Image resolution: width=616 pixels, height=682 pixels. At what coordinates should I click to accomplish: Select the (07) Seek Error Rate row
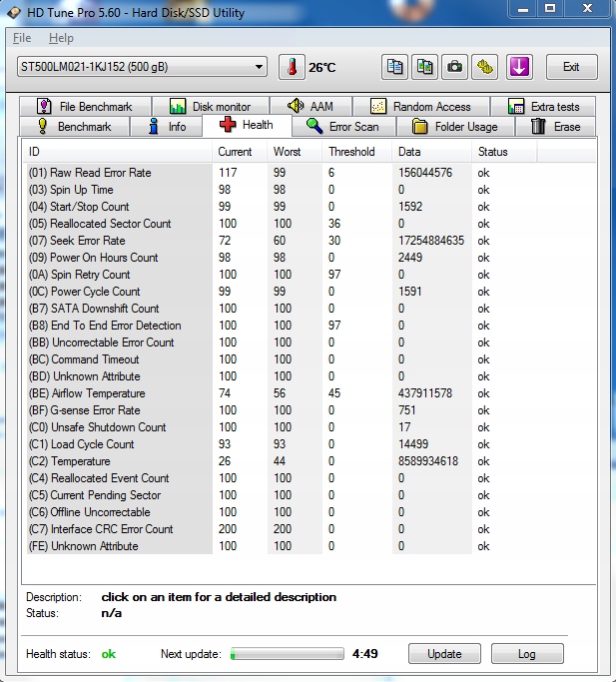(x=282, y=241)
